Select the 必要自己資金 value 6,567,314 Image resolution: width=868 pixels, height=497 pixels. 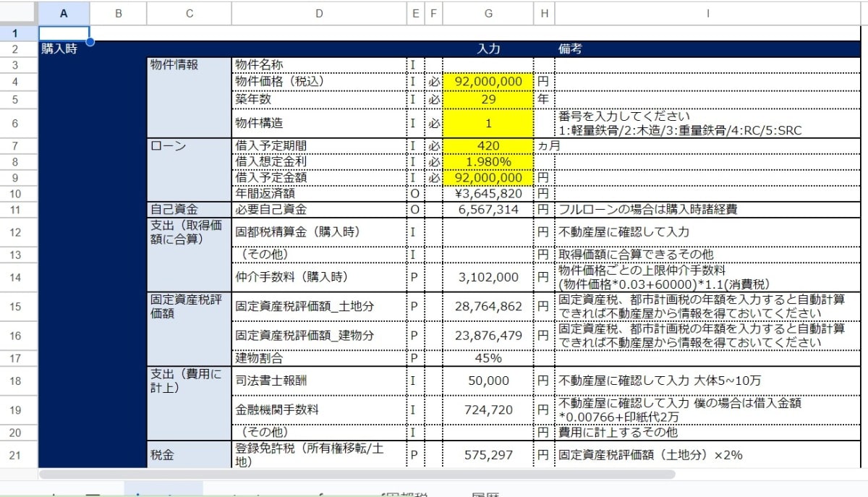(x=488, y=210)
